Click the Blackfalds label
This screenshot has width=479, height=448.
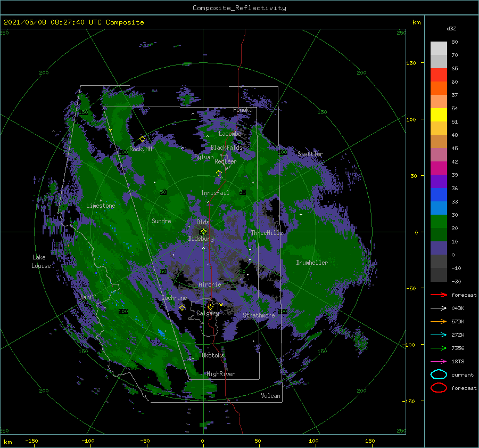click(226, 148)
